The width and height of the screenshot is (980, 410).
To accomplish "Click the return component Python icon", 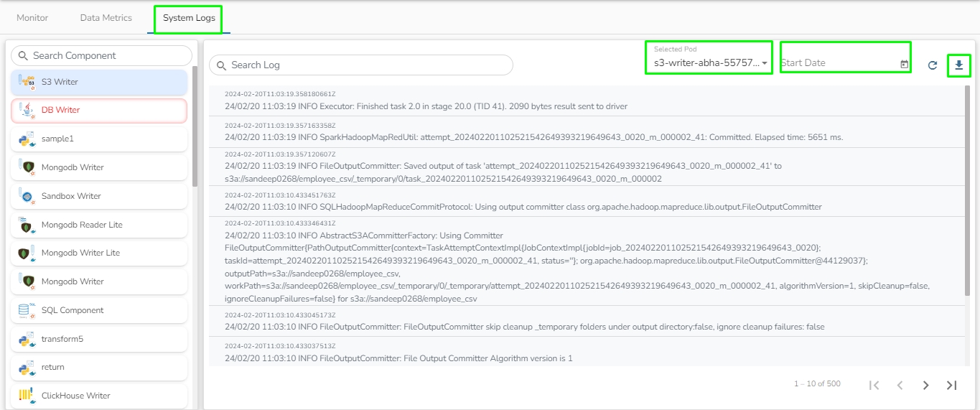I will click(27, 367).
